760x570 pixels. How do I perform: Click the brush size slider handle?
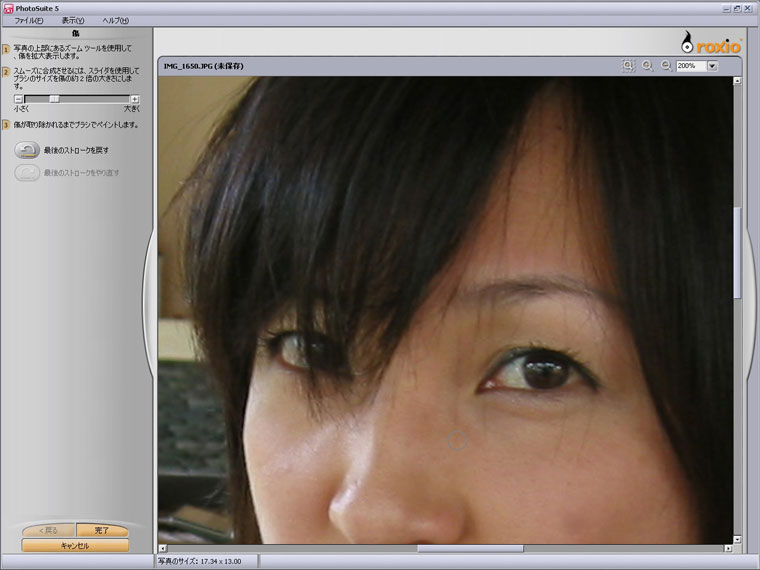[x=55, y=99]
